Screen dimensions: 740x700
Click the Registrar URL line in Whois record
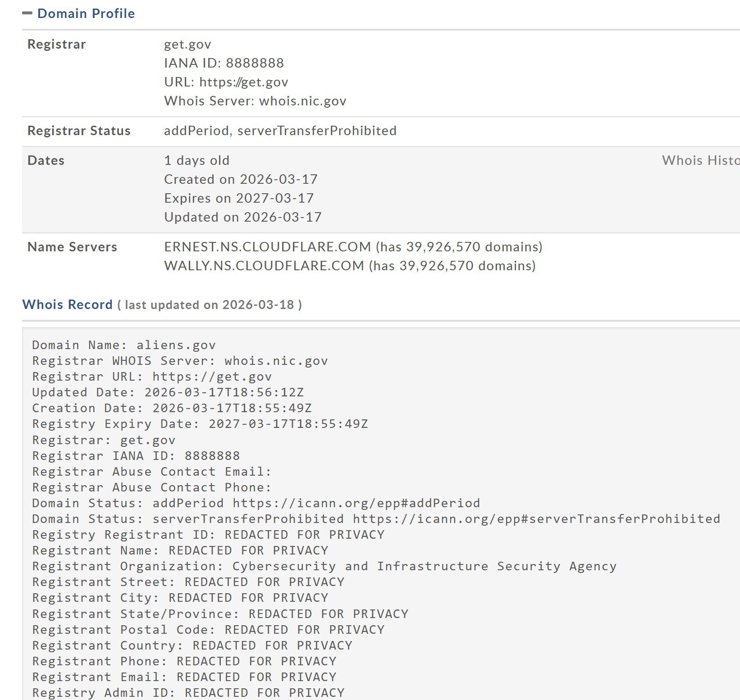pyautogui.click(x=152, y=377)
